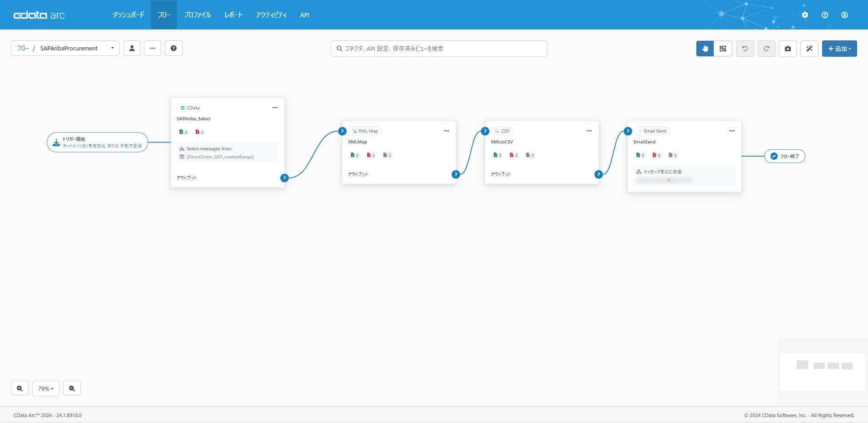
Task: Open the settings gear in header
Action: pos(805,15)
